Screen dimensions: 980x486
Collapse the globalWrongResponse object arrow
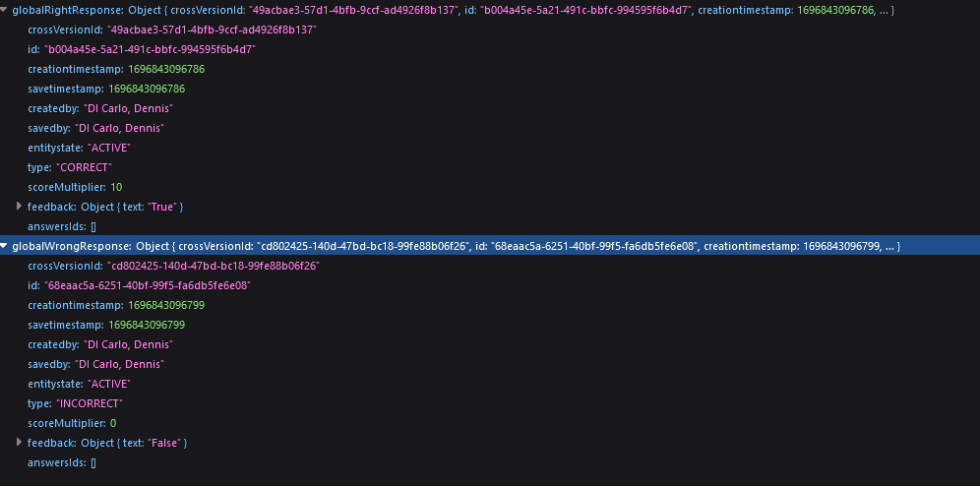[4, 246]
